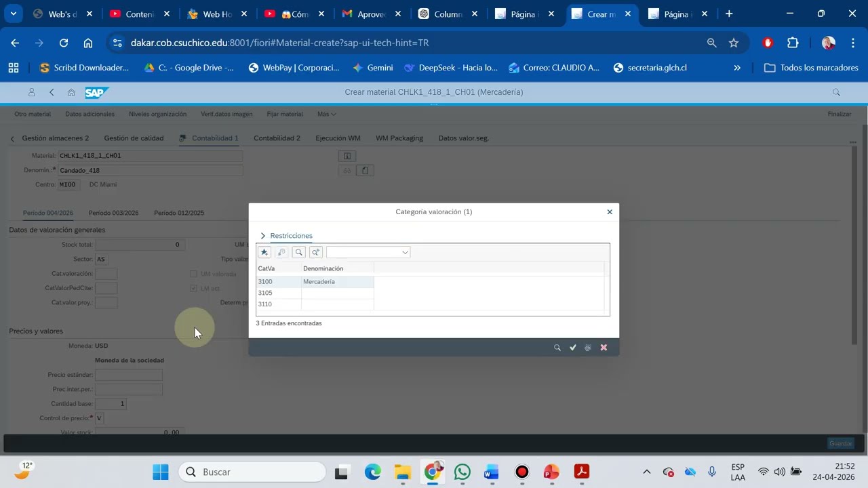
Task: Open the dialog toolbar combo box
Action: [x=368, y=252]
